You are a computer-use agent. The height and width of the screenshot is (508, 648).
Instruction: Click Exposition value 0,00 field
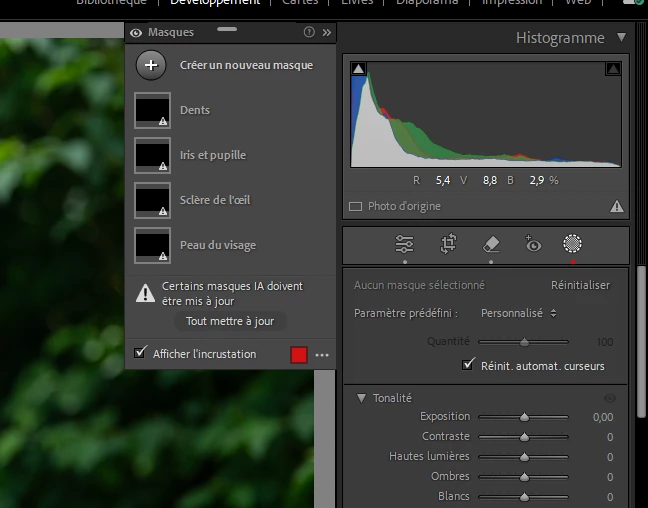coord(603,417)
